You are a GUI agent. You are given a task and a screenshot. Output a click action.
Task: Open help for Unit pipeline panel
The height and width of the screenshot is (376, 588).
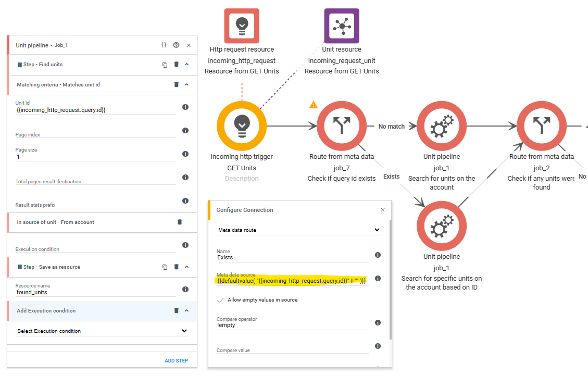(176, 45)
